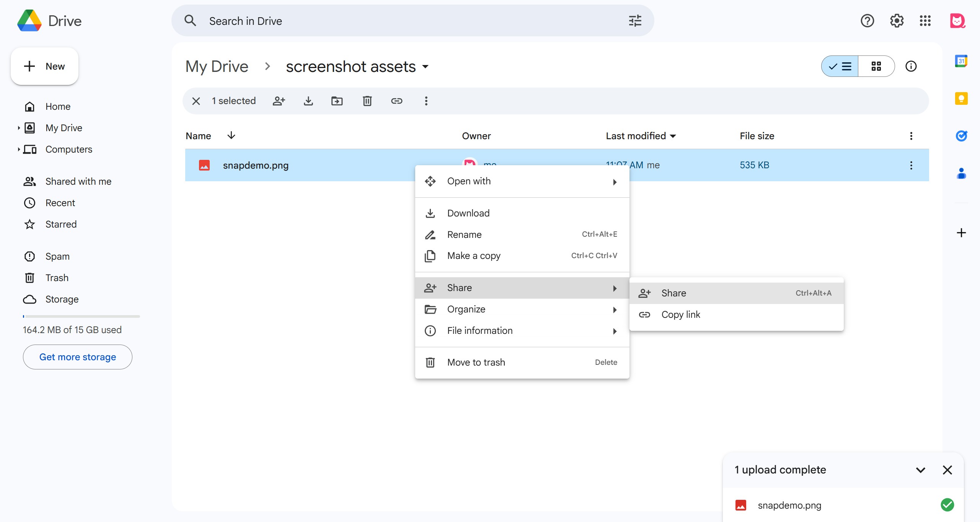The width and height of the screenshot is (980, 522).
Task: Click Get more storage button
Action: tap(78, 357)
